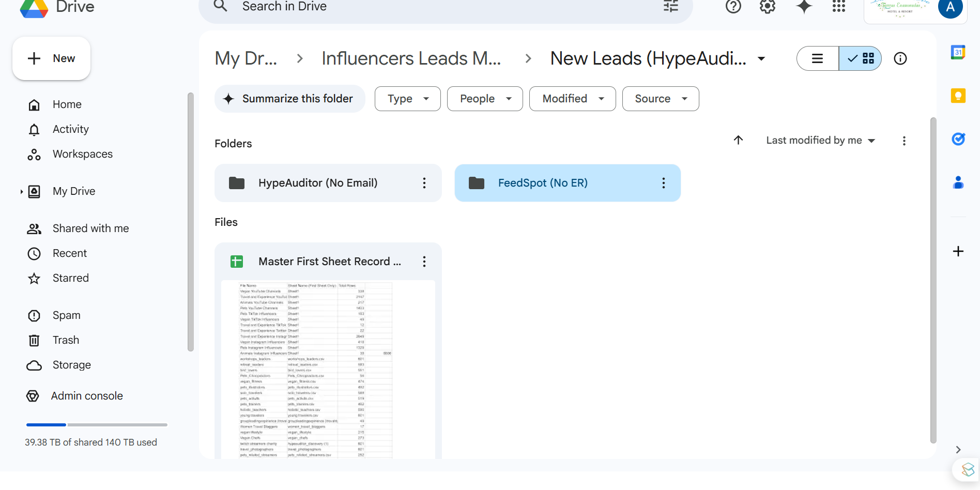
Task: Open Google Calendar side panel icon
Action: point(958,52)
